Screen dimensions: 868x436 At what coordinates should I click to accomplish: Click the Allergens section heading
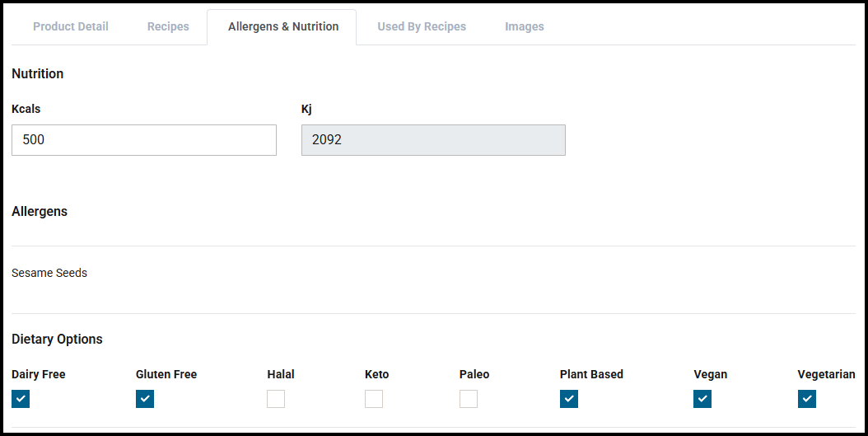tap(40, 211)
